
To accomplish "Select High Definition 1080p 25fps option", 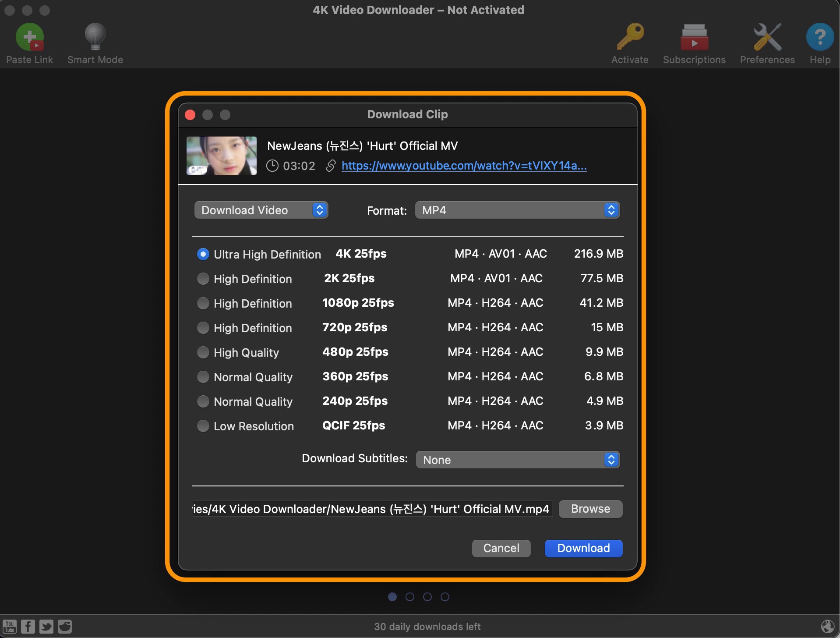I will click(x=203, y=303).
